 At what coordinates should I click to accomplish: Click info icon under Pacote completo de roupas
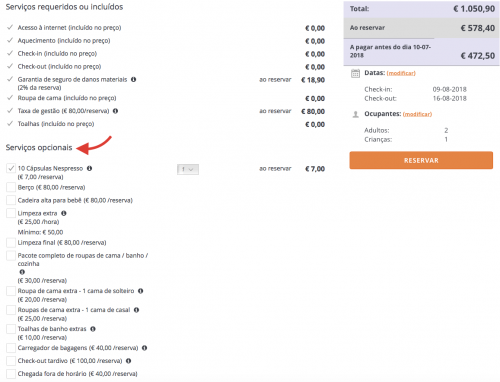click(x=22, y=272)
